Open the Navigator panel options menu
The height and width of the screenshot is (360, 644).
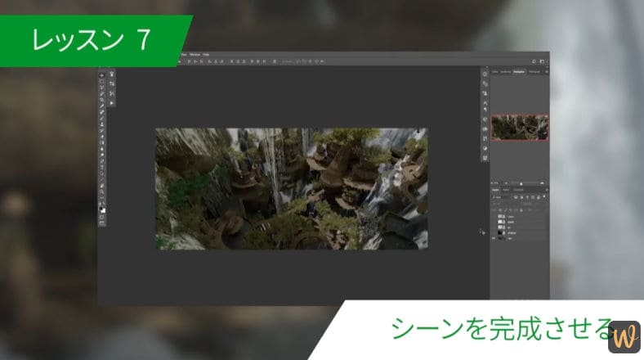click(547, 72)
